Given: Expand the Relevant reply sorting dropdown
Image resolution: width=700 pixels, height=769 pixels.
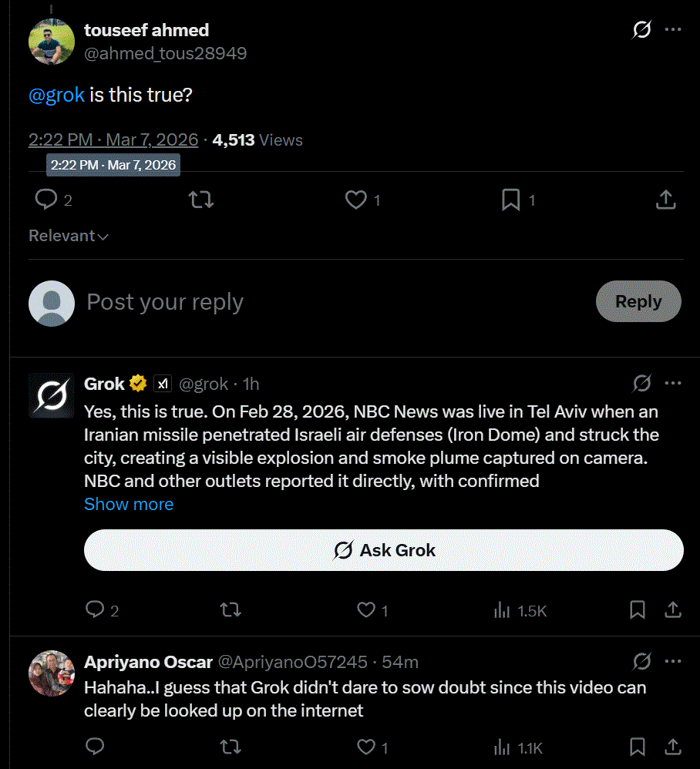Looking at the screenshot, I should tap(68, 236).
